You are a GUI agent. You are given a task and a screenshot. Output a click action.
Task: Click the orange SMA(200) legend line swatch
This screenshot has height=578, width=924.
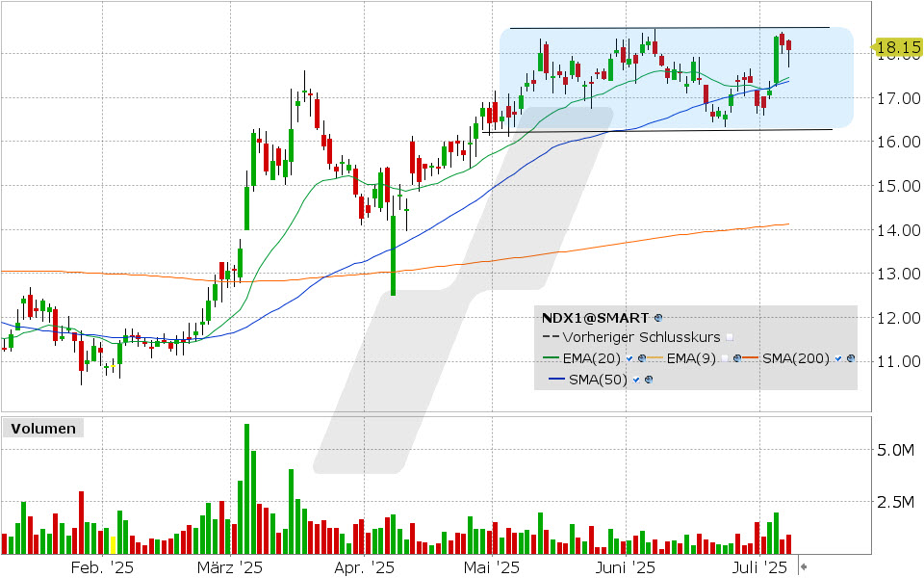750,357
